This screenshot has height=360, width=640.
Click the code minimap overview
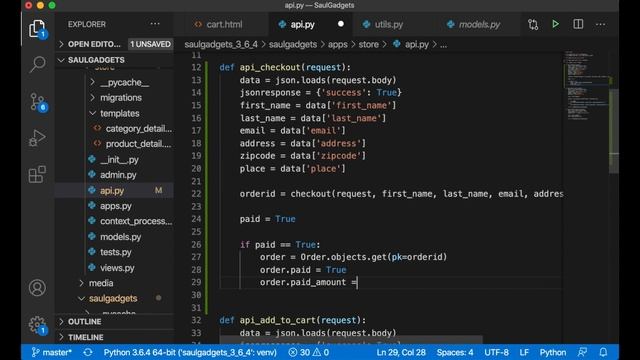pos(586,86)
